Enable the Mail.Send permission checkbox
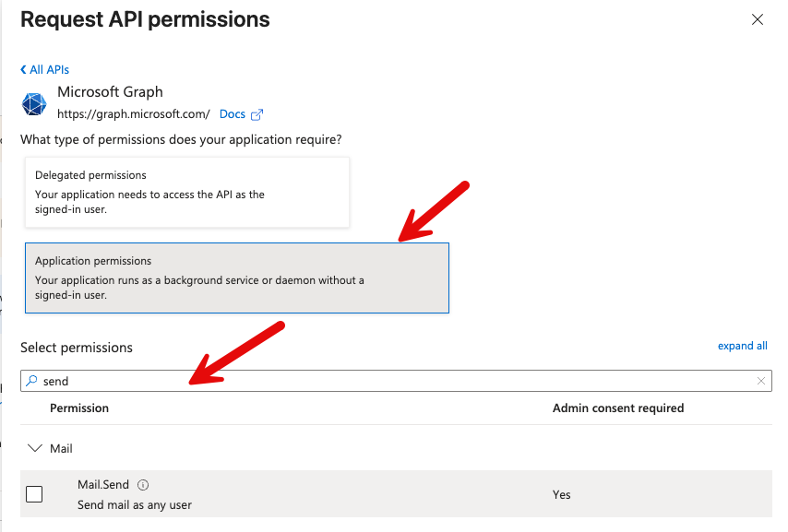 click(x=33, y=494)
